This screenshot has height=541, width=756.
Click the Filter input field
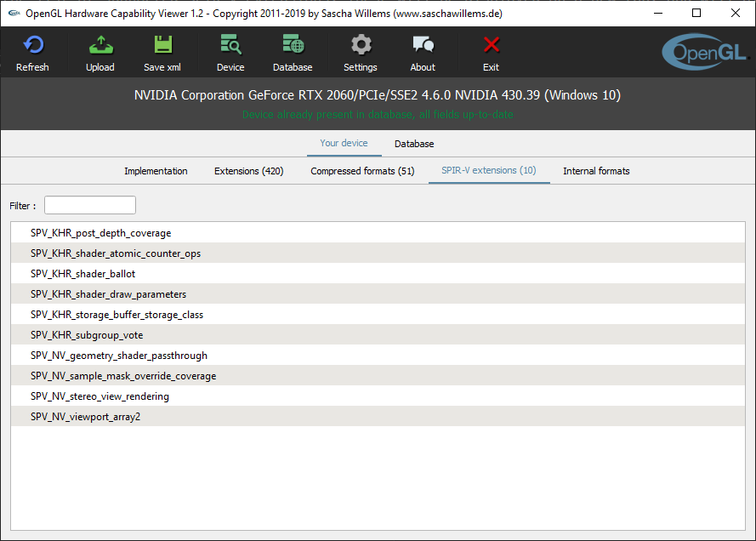tap(90, 205)
